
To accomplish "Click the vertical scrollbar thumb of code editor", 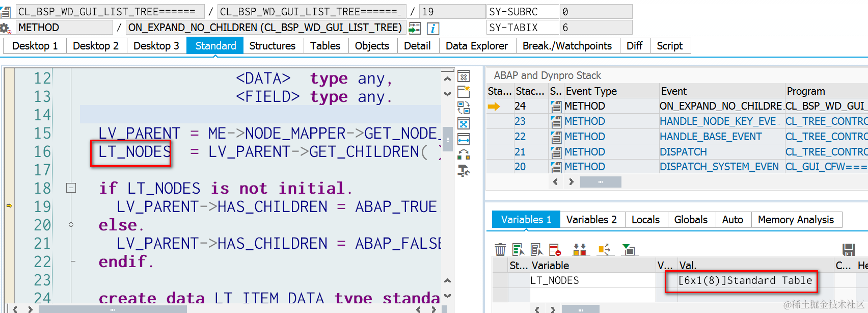I will pos(447,139).
